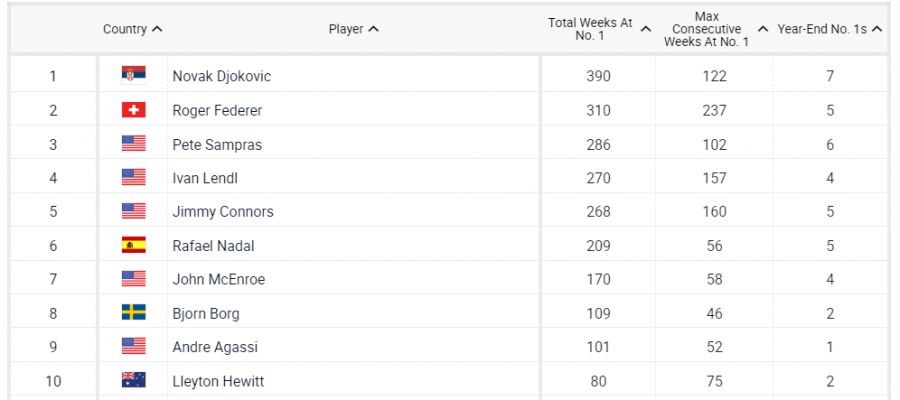Open the Novak Djokovic player name

pyautogui.click(x=221, y=76)
